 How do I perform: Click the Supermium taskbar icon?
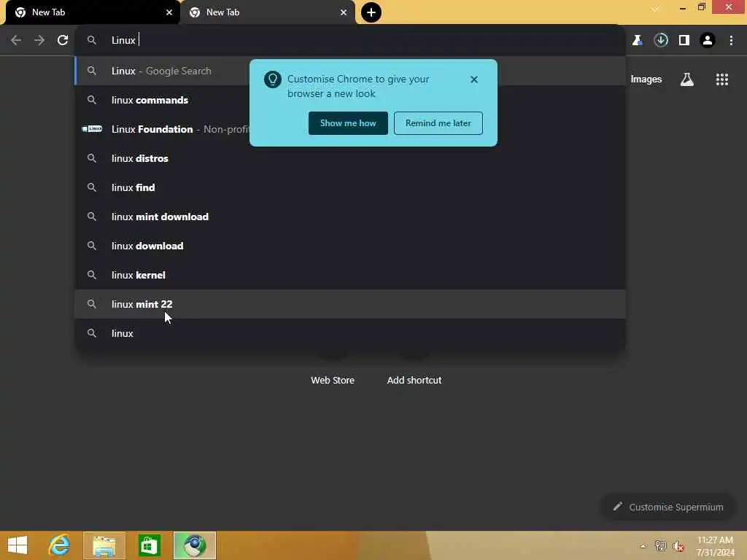click(x=194, y=545)
